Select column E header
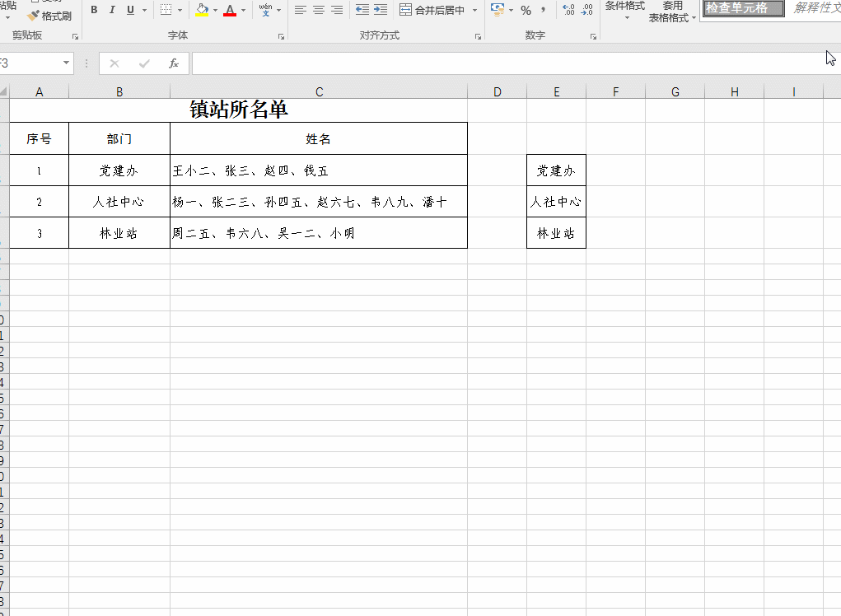This screenshot has height=616, width=841. pyautogui.click(x=556, y=91)
